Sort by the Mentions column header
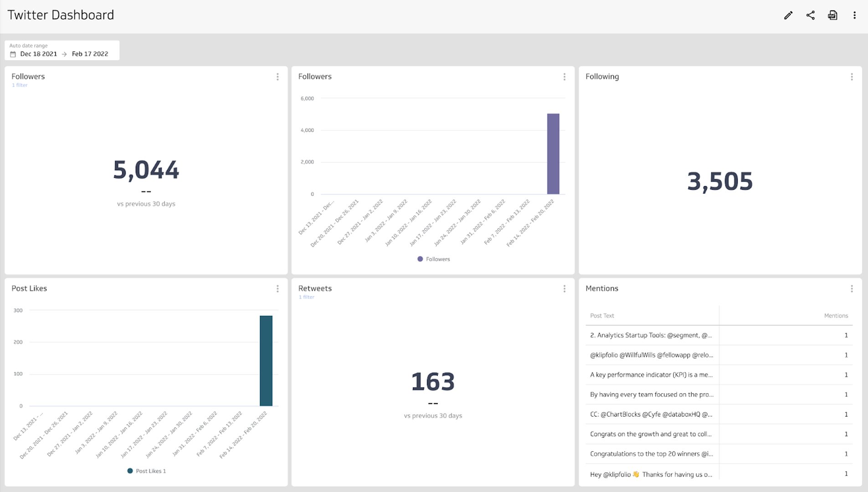 [836, 316]
